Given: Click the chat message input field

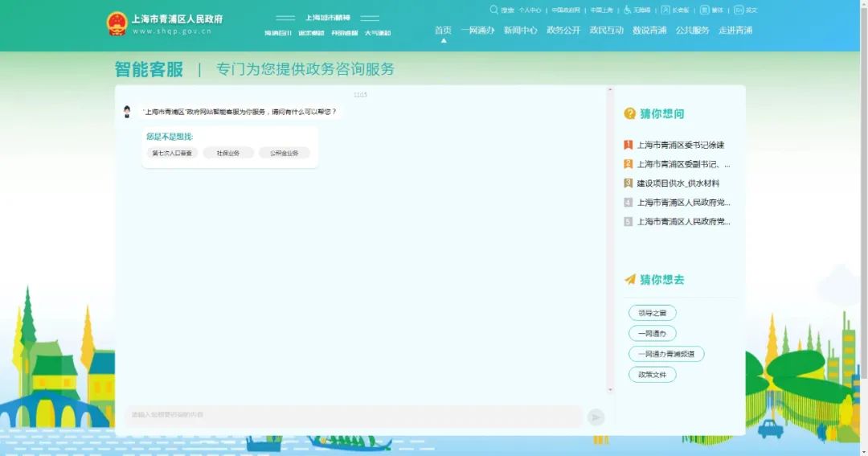Looking at the screenshot, I should click(x=354, y=415).
